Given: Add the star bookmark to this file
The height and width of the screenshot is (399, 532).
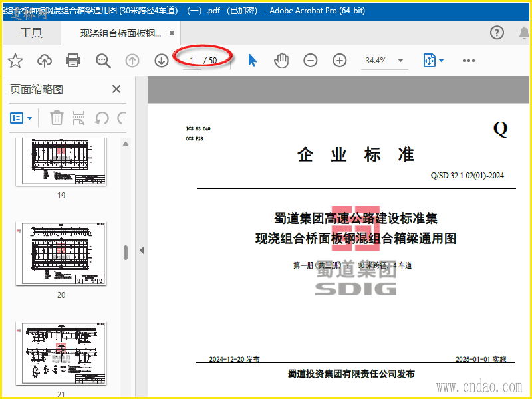Looking at the screenshot, I should coord(15,61).
